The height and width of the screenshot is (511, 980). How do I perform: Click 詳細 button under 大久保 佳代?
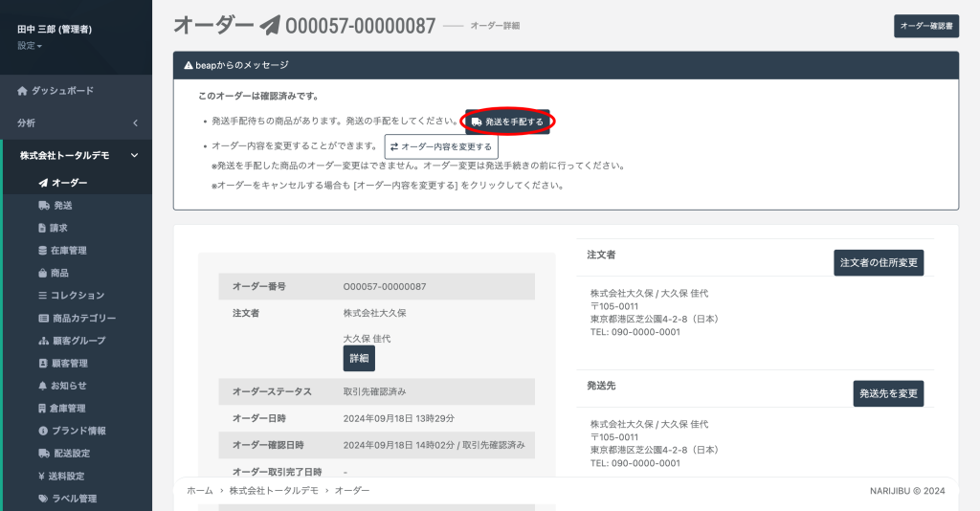(359, 358)
